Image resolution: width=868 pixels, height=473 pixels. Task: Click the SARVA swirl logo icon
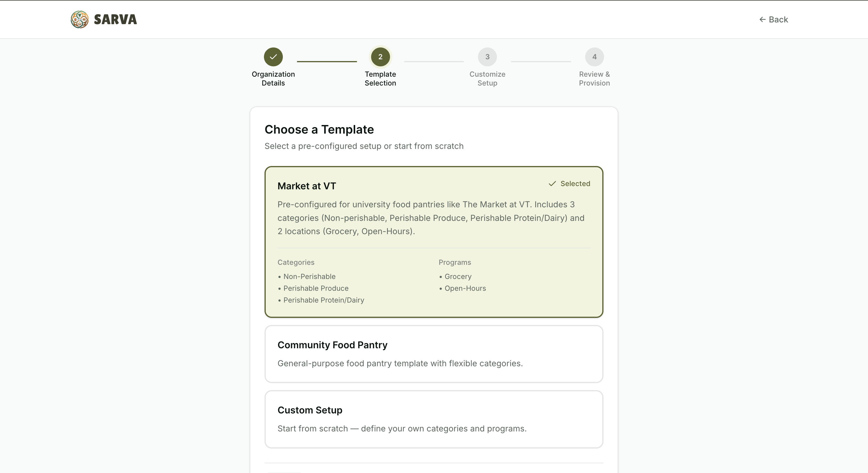79,19
